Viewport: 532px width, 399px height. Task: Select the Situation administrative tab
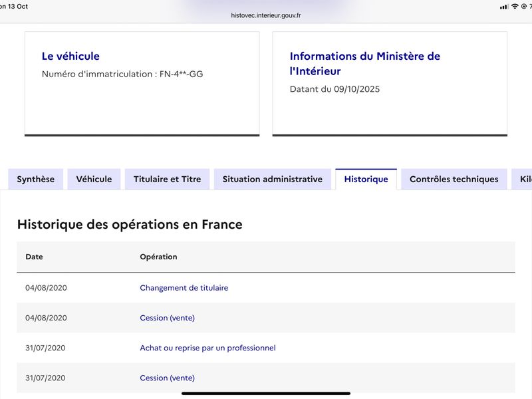pos(273,179)
